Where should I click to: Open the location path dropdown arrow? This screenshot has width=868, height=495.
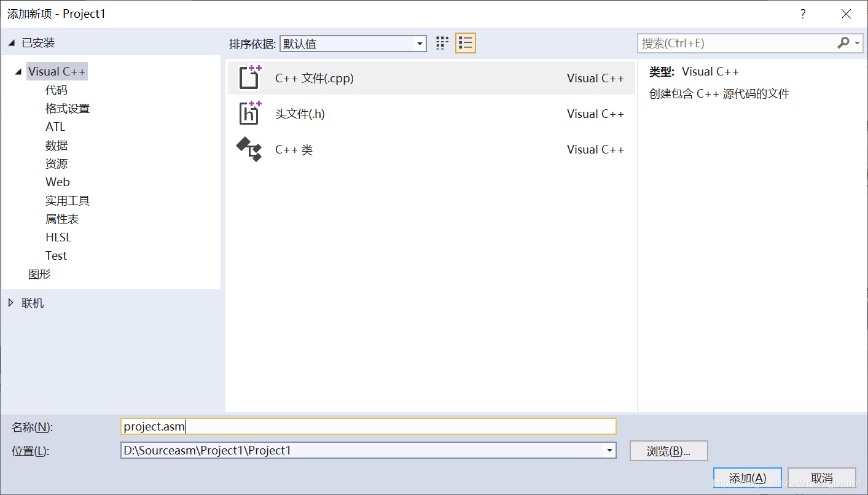[609, 451]
